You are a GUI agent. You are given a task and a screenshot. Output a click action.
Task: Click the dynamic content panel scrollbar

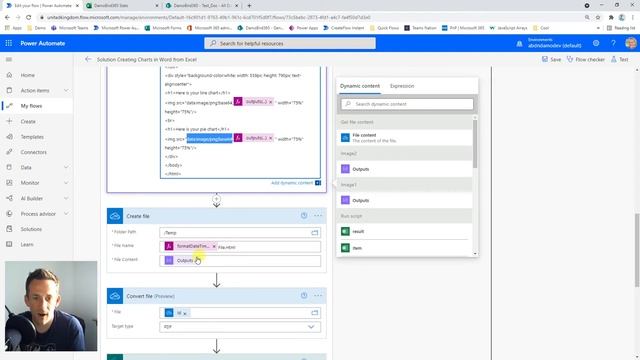[x=475, y=144]
